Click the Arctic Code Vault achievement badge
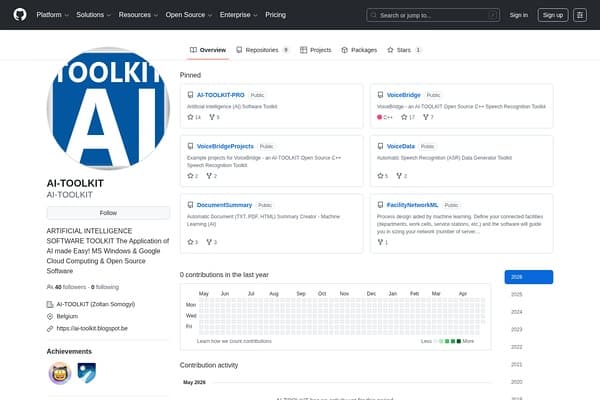The image size is (600, 400). tap(87, 373)
